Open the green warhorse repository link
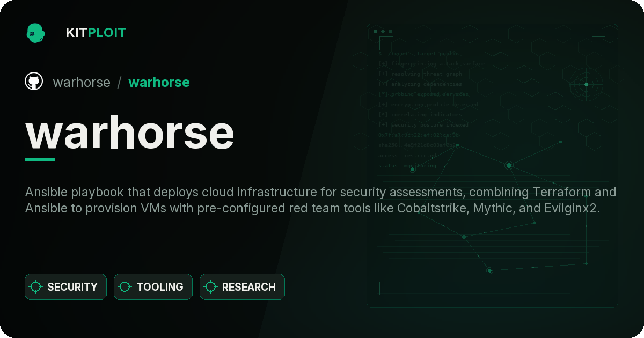Screen dimensions: 644x338 [159, 82]
